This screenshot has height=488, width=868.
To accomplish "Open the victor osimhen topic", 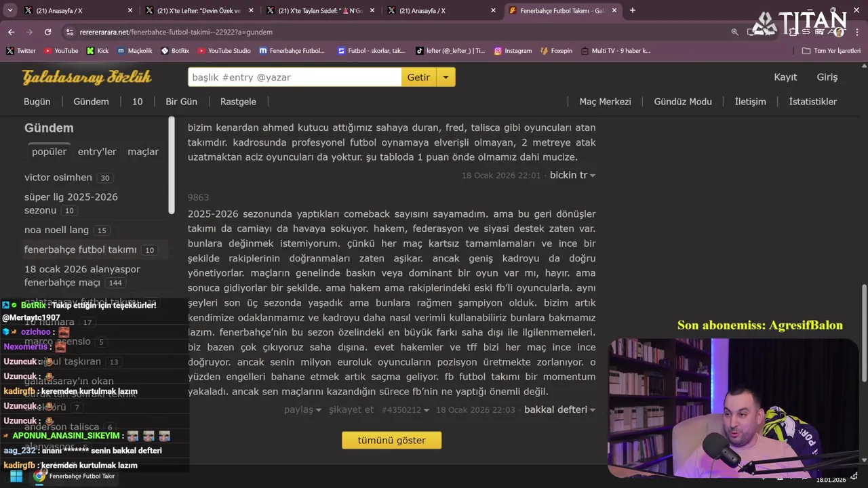I will pyautogui.click(x=58, y=178).
